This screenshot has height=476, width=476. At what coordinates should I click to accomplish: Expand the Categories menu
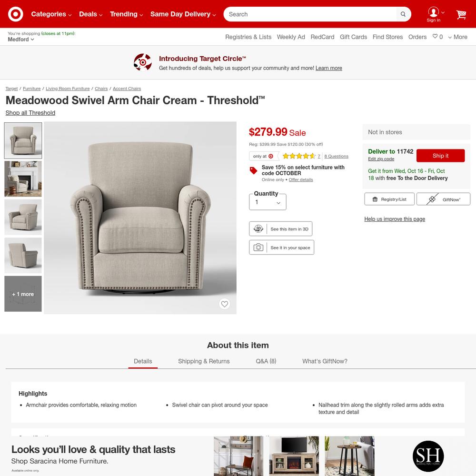pyautogui.click(x=51, y=14)
